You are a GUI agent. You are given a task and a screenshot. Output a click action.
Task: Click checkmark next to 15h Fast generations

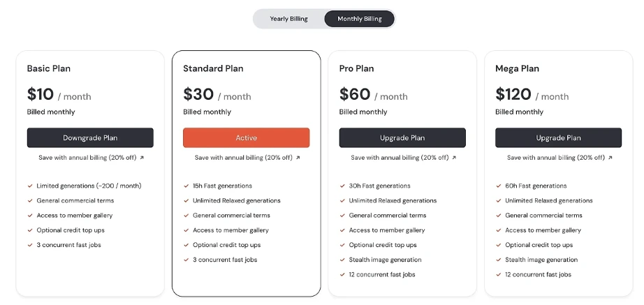tap(186, 186)
